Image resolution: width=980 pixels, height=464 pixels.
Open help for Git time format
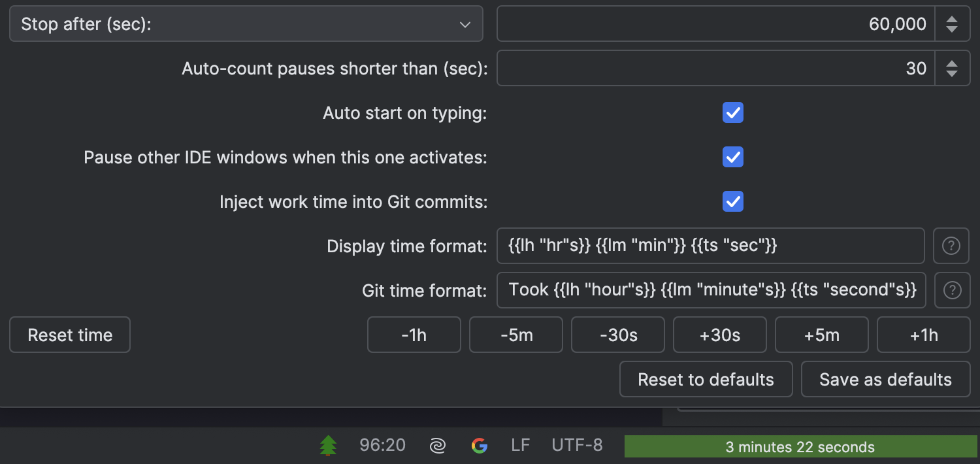point(952,290)
